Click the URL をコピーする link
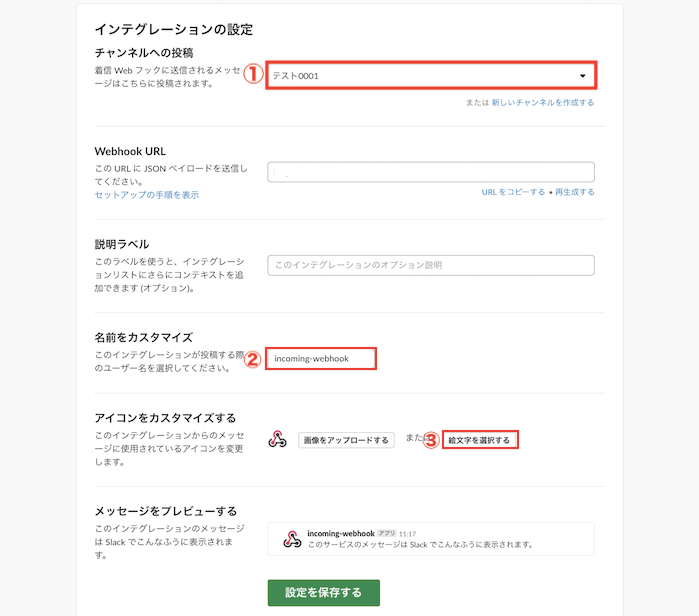Viewport: 699px width, 616px height. tap(513, 192)
